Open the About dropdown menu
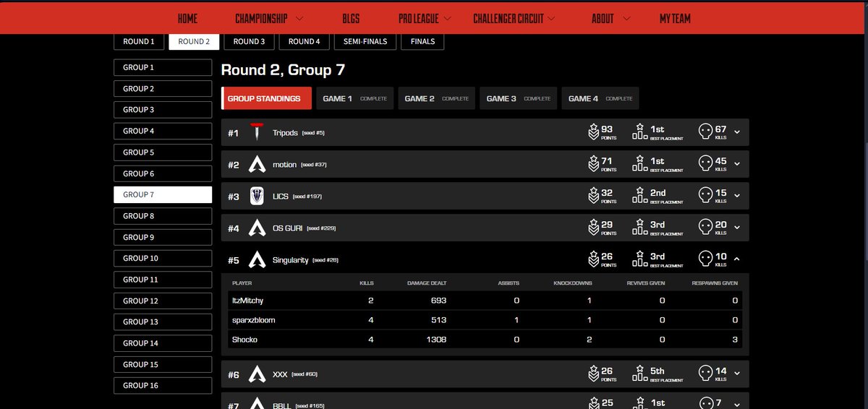Viewport: 868px width, 409px height. [610, 19]
